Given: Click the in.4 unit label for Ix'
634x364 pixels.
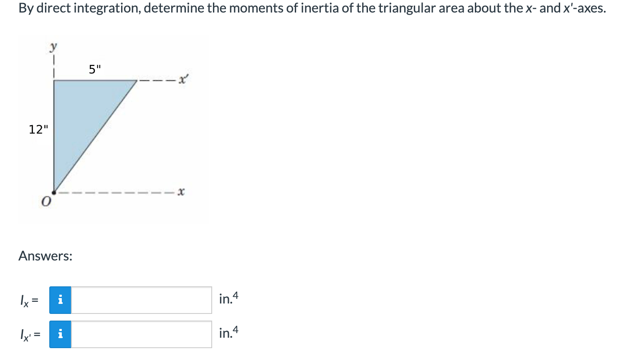Looking at the screenshot, I should 228,332.
